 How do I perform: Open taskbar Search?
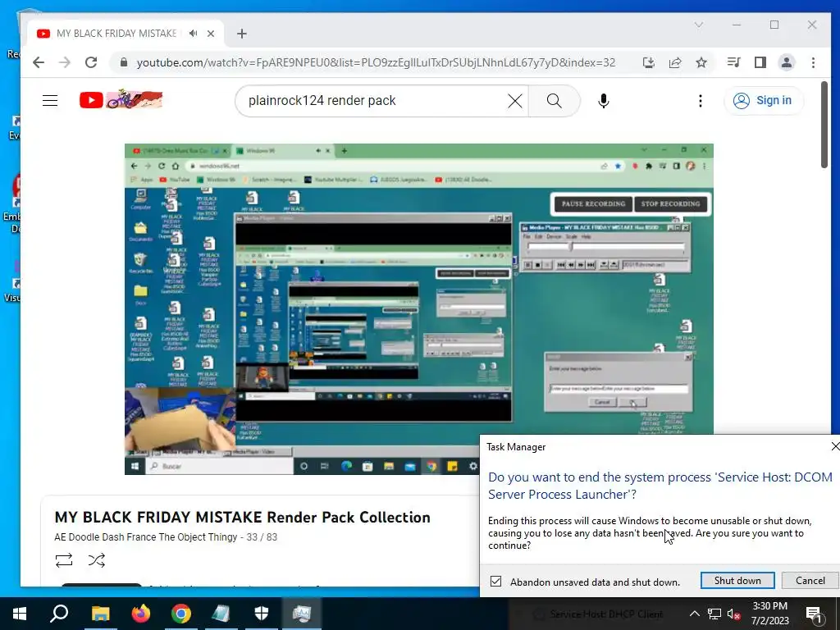(59, 614)
